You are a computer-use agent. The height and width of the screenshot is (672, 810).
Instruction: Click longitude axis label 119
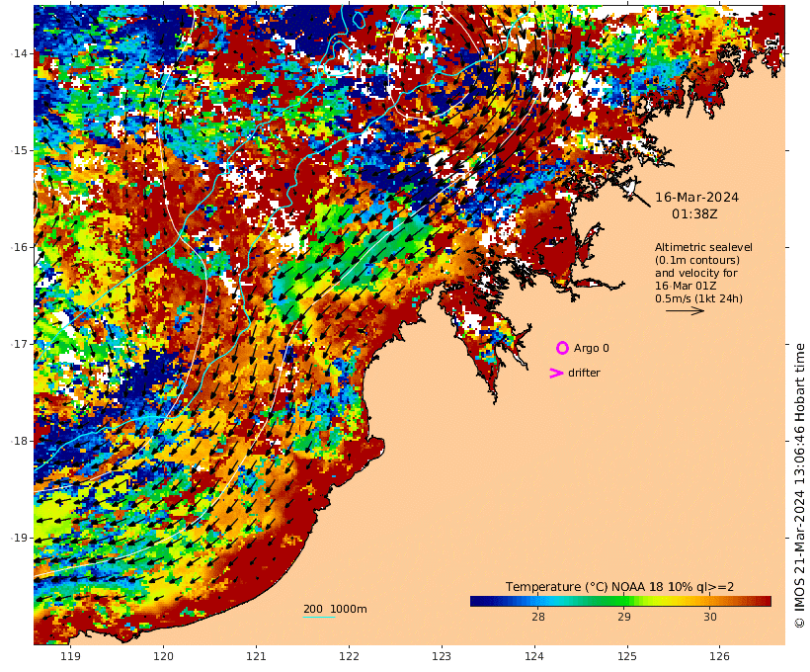click(x=71, y=656)
